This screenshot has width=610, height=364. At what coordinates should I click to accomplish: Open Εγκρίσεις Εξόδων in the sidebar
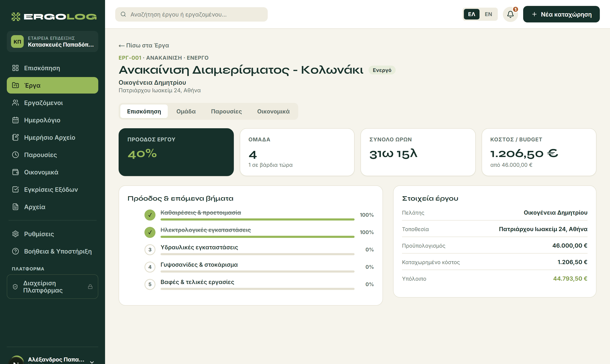pos(53,189)
